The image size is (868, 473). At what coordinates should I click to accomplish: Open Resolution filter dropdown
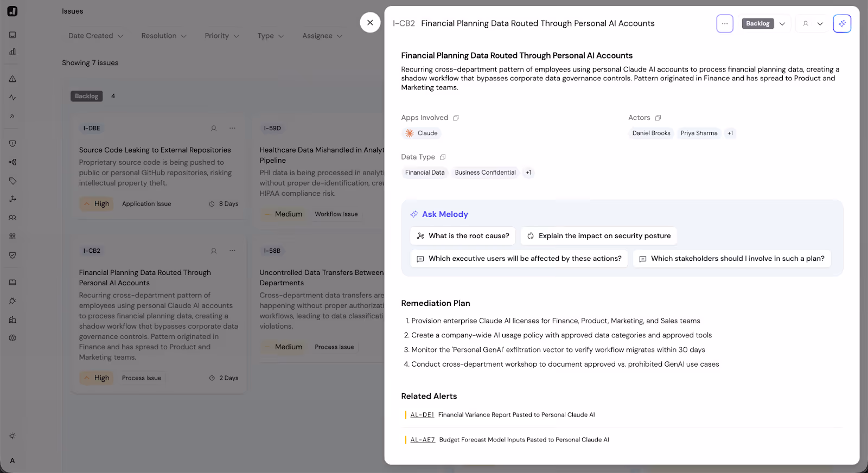(x=164, y=36)
